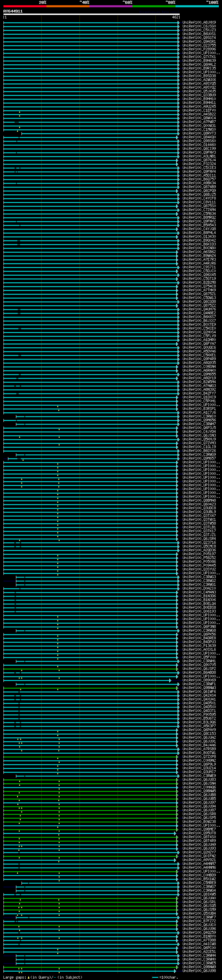
Task: Select the UniRef100_Q9M656 label
Action: pyautogui.click(x=199, y=420)
